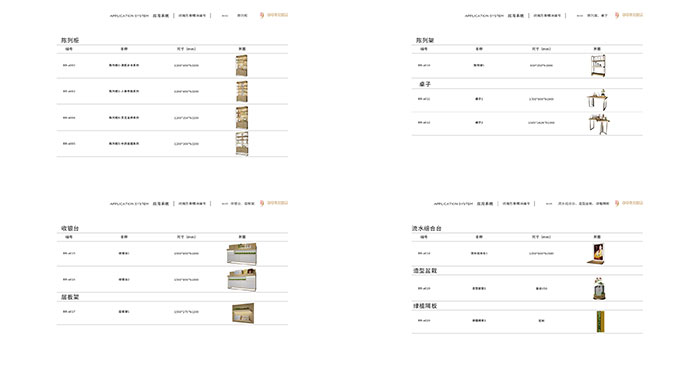Screen dimensions: 700x370
Task: Select the 陈列柜 section heading
Action: [x=70, y=40]
